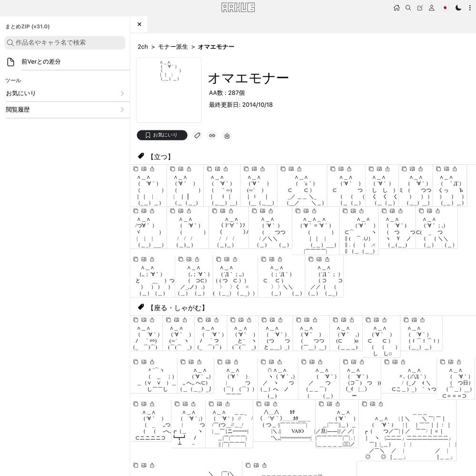Click the まとめZIP (v31.0) heading
476x476 pixels.
coord(27,26)
